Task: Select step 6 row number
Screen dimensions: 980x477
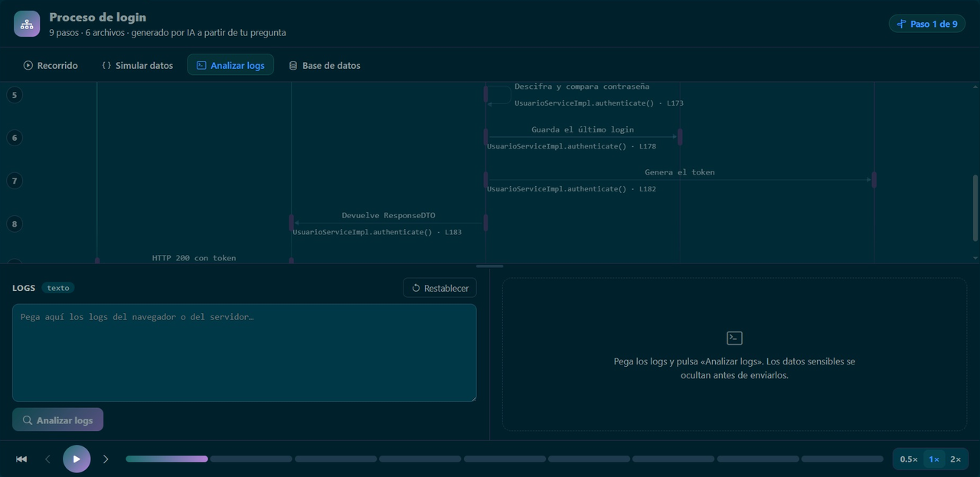Action: pyautogui.click(x=13, y=138)
